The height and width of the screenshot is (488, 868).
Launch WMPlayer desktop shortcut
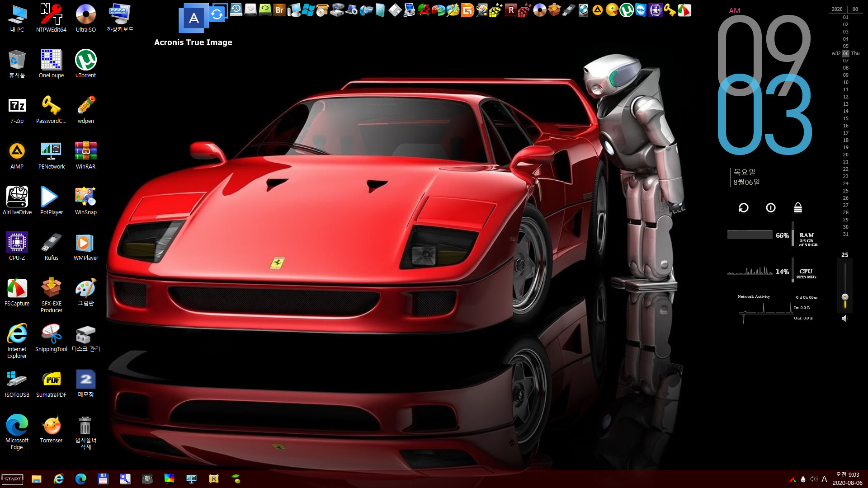[85, 246]
